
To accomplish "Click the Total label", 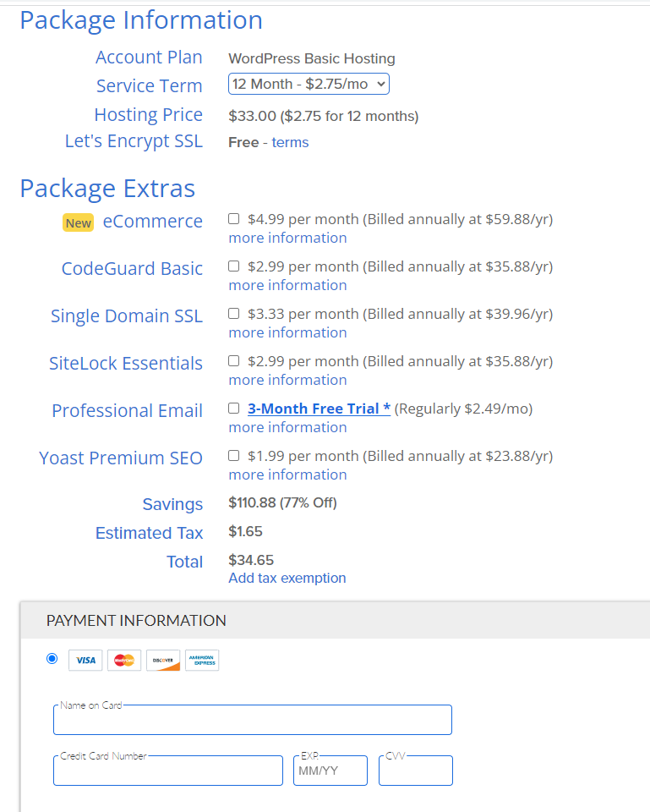I will (x=185, y=562).
